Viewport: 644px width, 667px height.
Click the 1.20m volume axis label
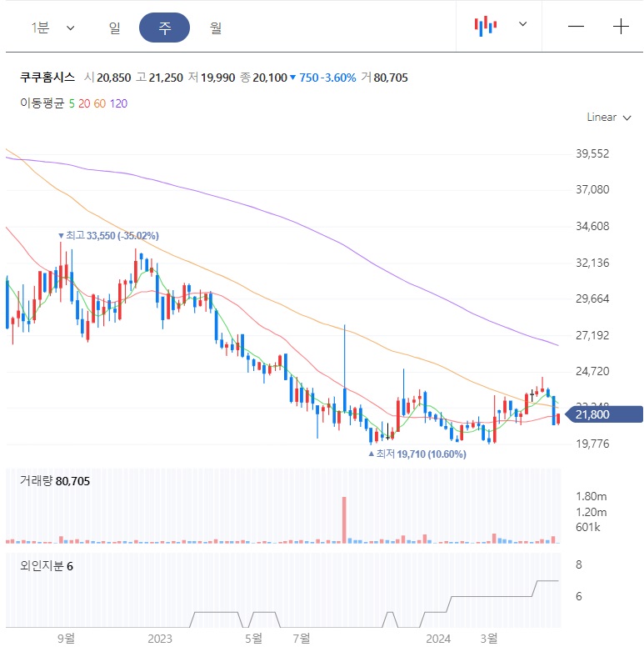(x=591, y=512)
